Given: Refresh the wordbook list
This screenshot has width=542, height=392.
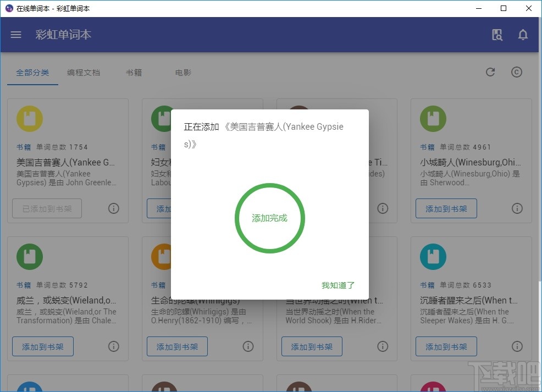Looking at the screenshot, I should [x=490, y=71].
